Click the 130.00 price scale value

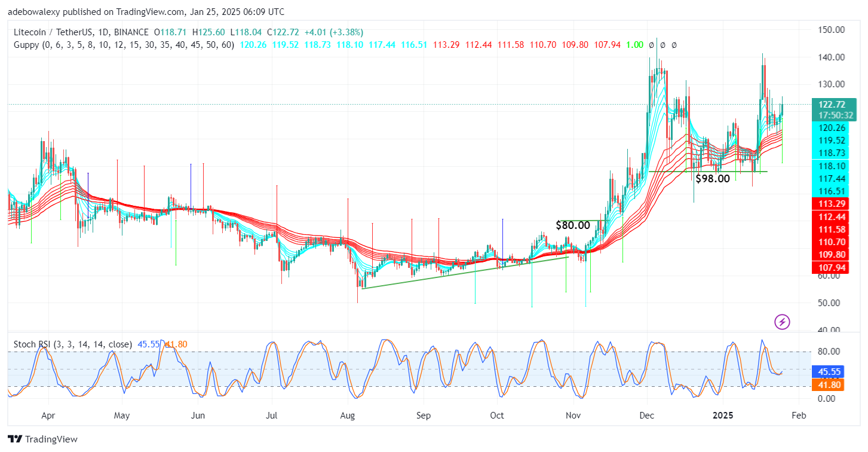coord(832,84)
